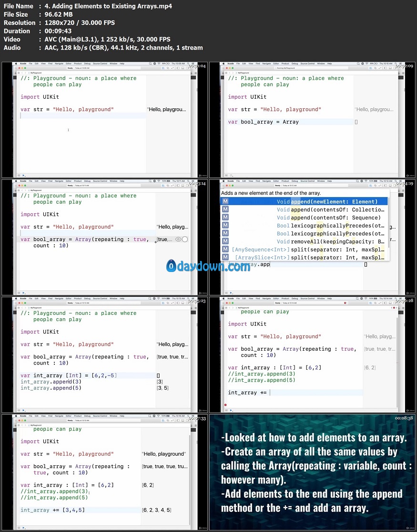Viewport: 417px width, 532px height.
Task: Click the 0daydown droplet logo watermark
Action: (172, 266)
